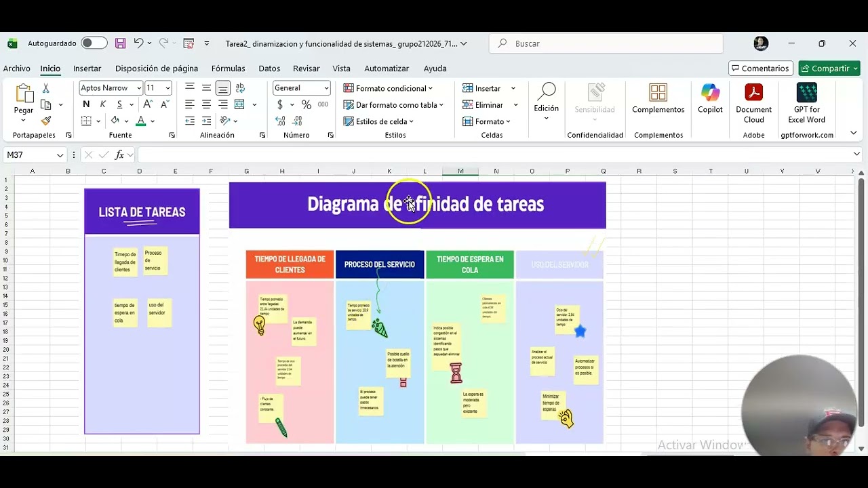Toggle align bottom vertical alignment
Screen dimensions: 868x488
pyautogui.click(x=222, y=88)
